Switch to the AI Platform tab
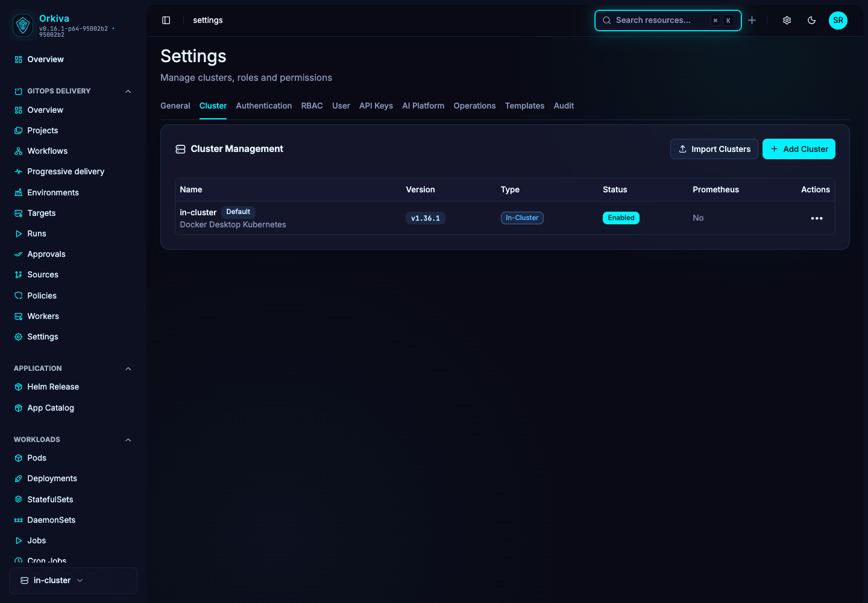 423,106
